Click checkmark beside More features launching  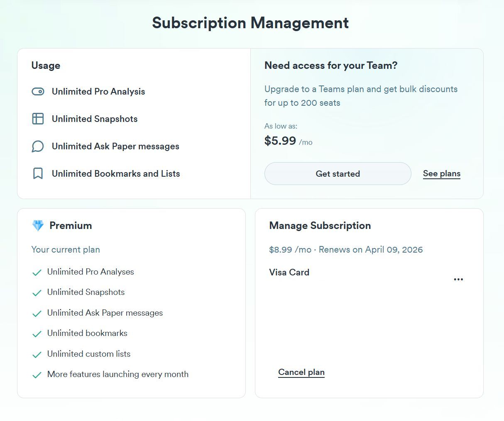coord(37,375)
